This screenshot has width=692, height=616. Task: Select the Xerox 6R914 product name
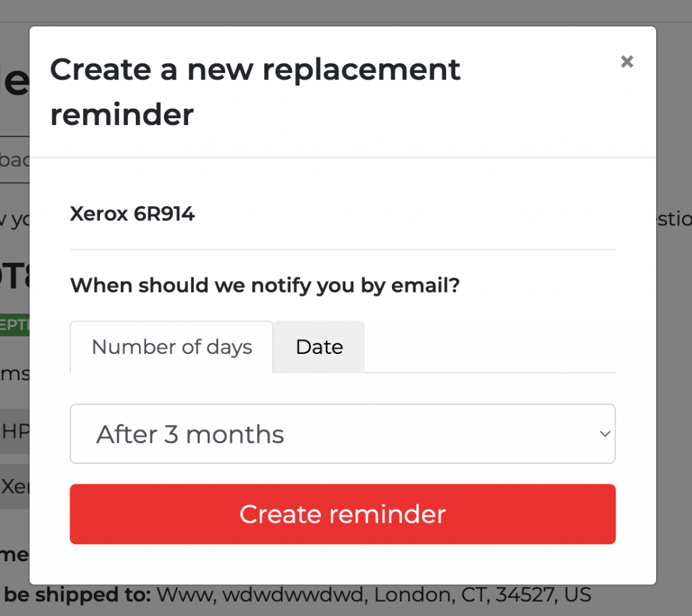click(132, 214)
